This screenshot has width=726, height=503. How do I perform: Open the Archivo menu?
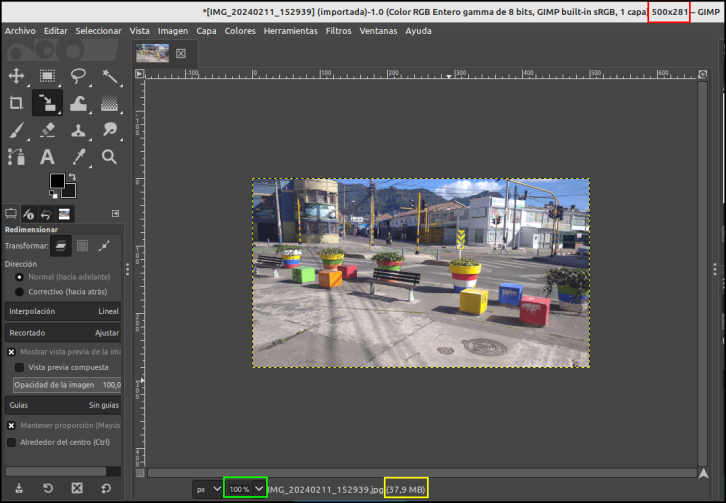point(20,31)
